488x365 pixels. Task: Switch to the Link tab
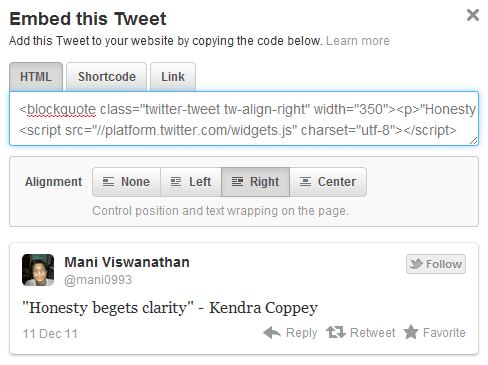pos(173,77)
